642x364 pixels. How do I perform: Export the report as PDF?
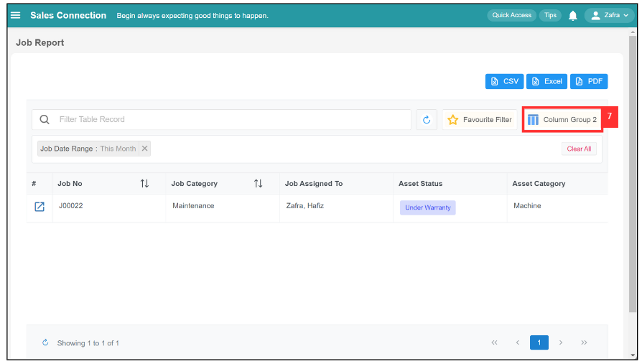(589, 81)
